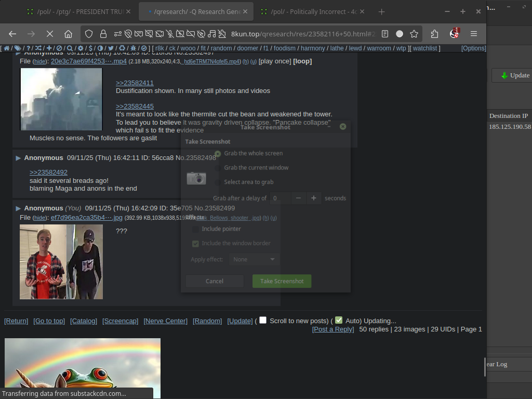Close the Take Screenshot dialog with its round X
The image size is (532, 399).
tap(343, 127)
